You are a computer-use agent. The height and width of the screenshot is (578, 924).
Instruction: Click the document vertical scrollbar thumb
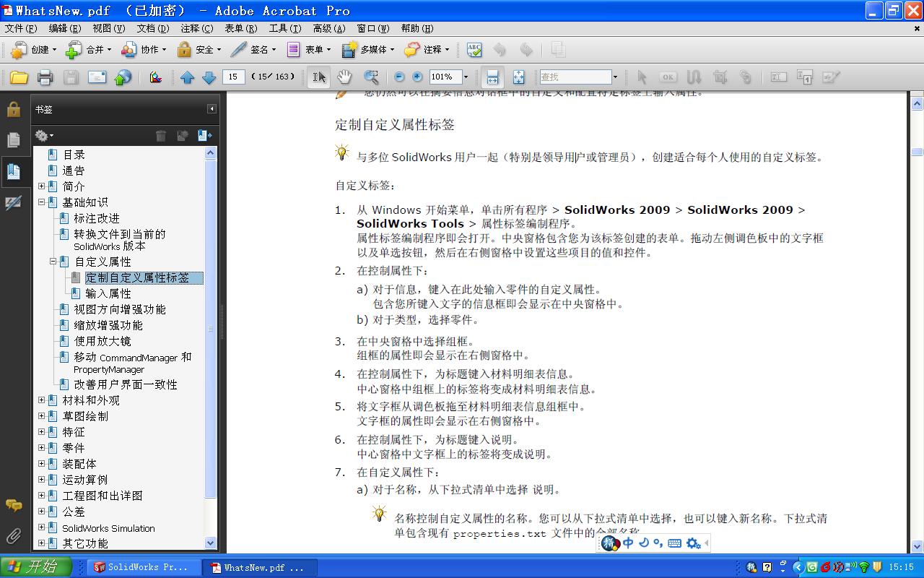coord(917,152)
